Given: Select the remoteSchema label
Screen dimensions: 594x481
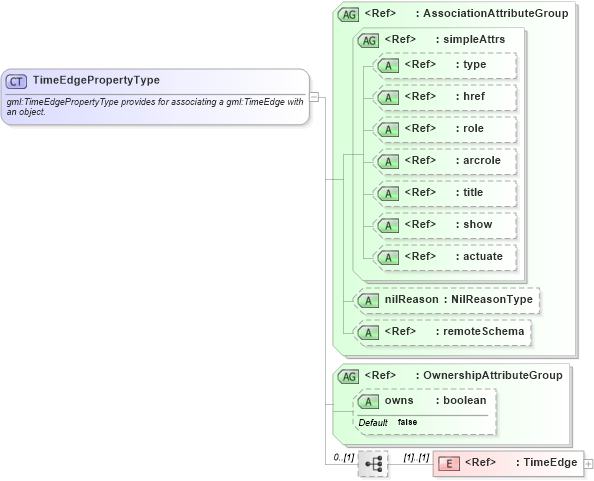Looking at the screenshot, I should click(x=483, y=331).
